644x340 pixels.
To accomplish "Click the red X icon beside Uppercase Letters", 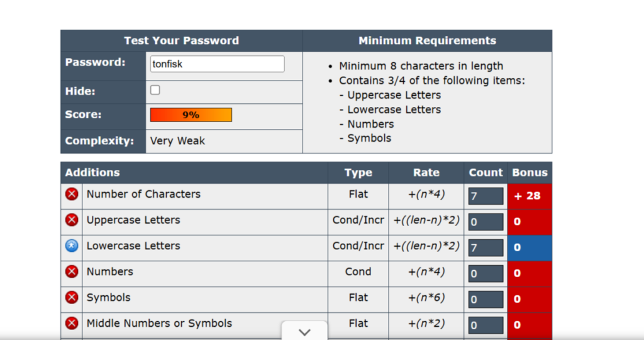I will click(72, 220).
